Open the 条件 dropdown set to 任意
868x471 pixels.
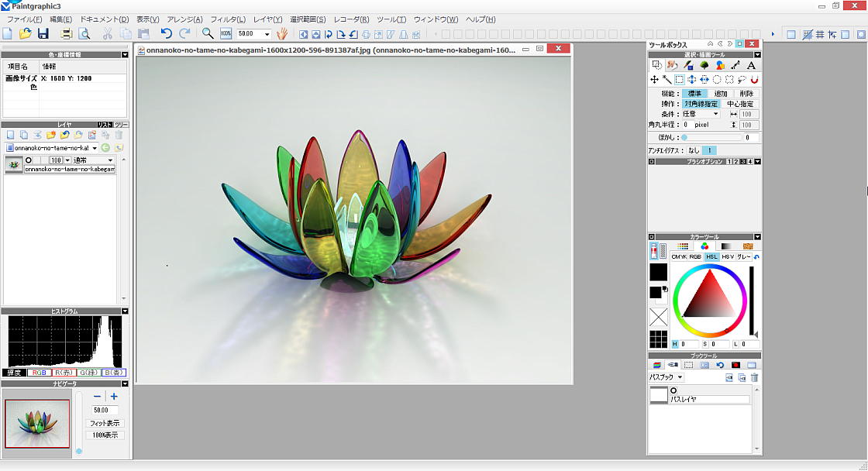click(x=716, y=114)
